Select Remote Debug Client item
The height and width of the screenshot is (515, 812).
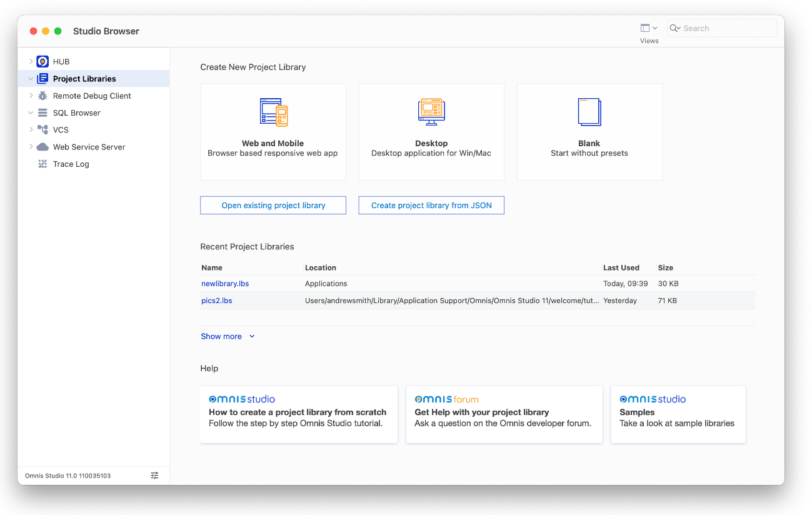pyautogui.click(x=92, y=96)
